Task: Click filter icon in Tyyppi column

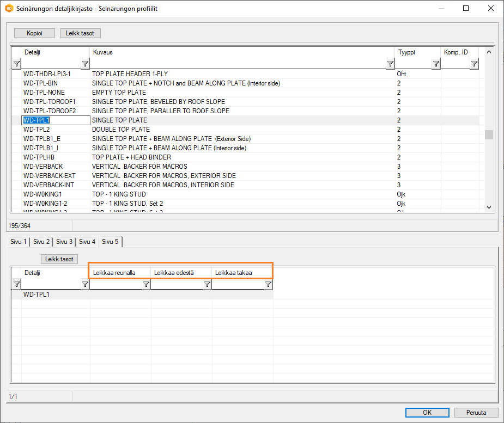Action: (436, 64)
